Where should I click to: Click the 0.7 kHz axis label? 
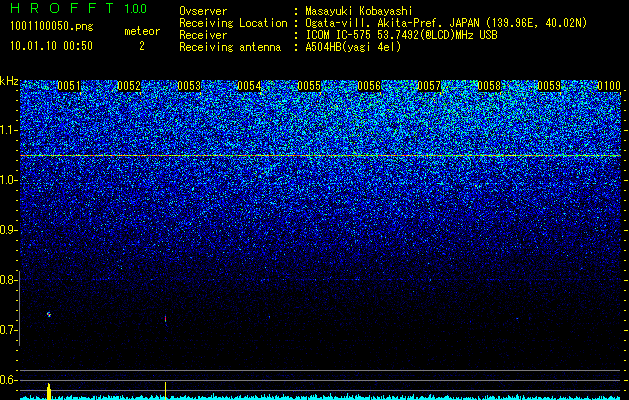pos(8,330)
